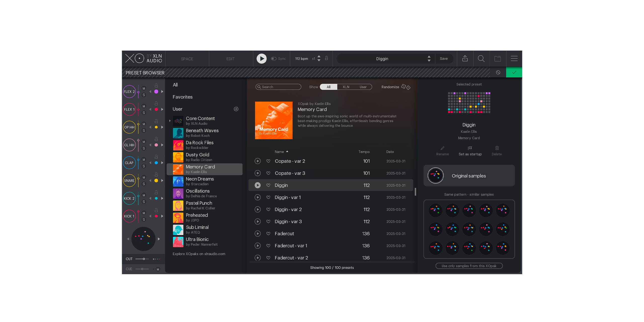Viewport: 644px width, 322px height.
Task: Click KICK 2 previous sample arrow
Action: (x=150, y=198)
